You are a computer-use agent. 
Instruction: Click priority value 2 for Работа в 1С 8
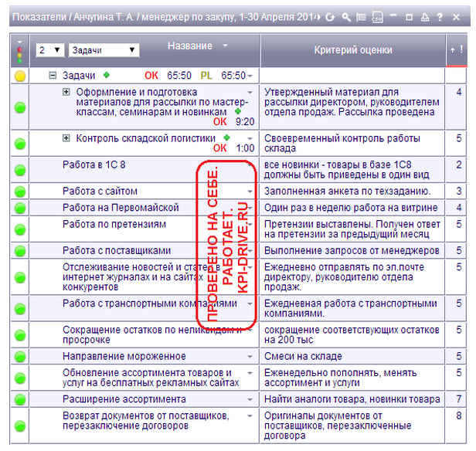tap(459, 164)
